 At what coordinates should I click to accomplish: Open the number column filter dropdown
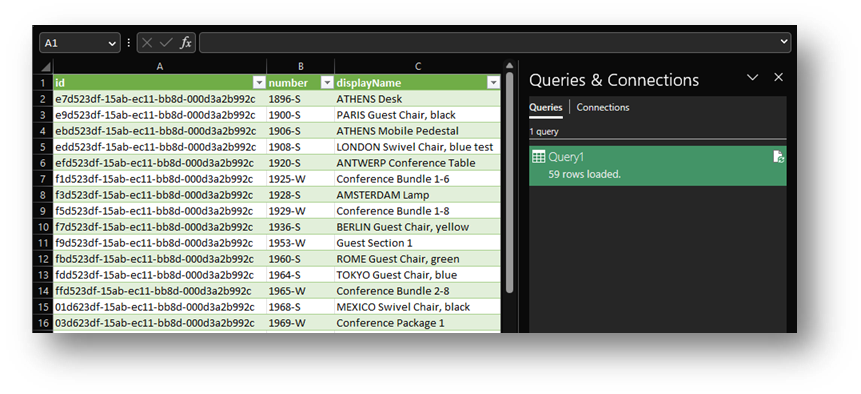click(327, 83)
